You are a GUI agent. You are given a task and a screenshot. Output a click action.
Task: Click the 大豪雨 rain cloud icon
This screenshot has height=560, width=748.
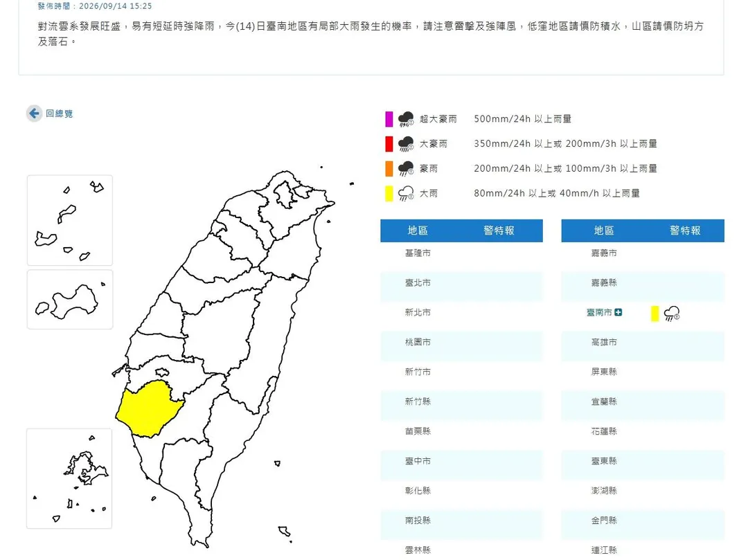tap(406, 143)
